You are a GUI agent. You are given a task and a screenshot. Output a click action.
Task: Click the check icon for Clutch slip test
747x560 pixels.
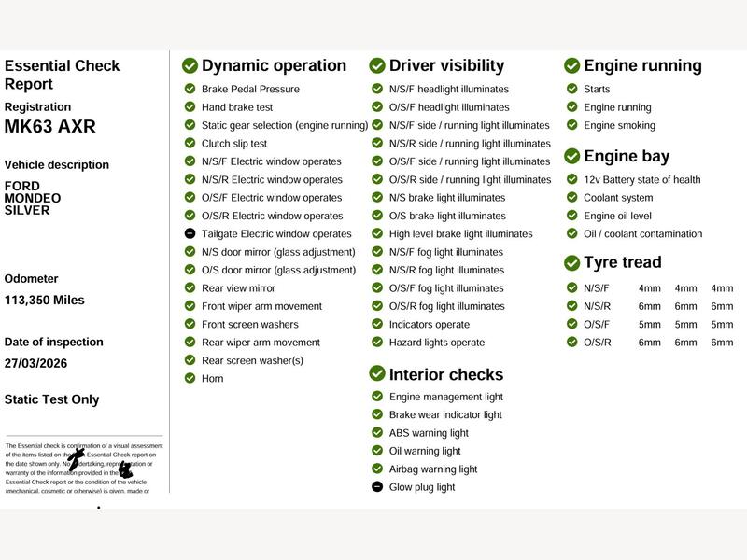[x=190, y=144]
